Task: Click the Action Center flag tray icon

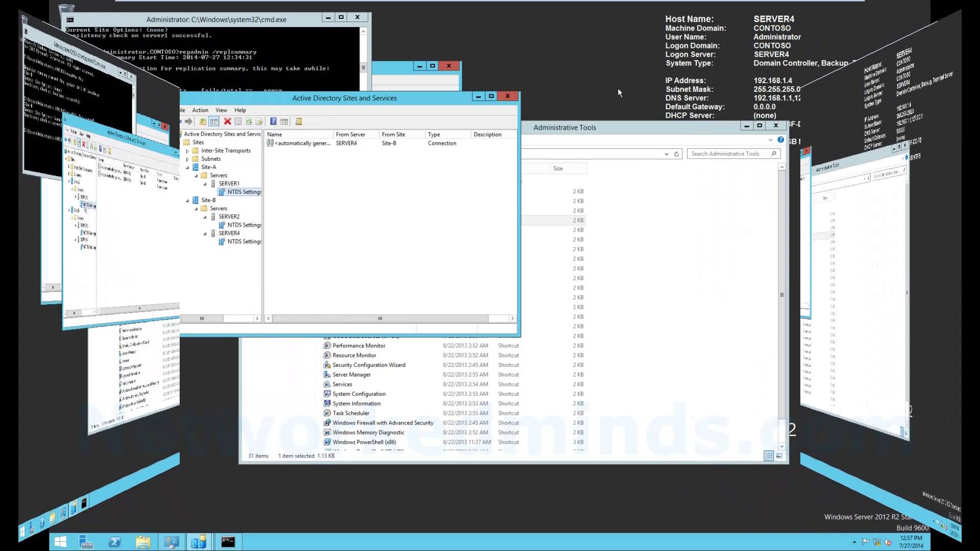Action: point(865,542)
